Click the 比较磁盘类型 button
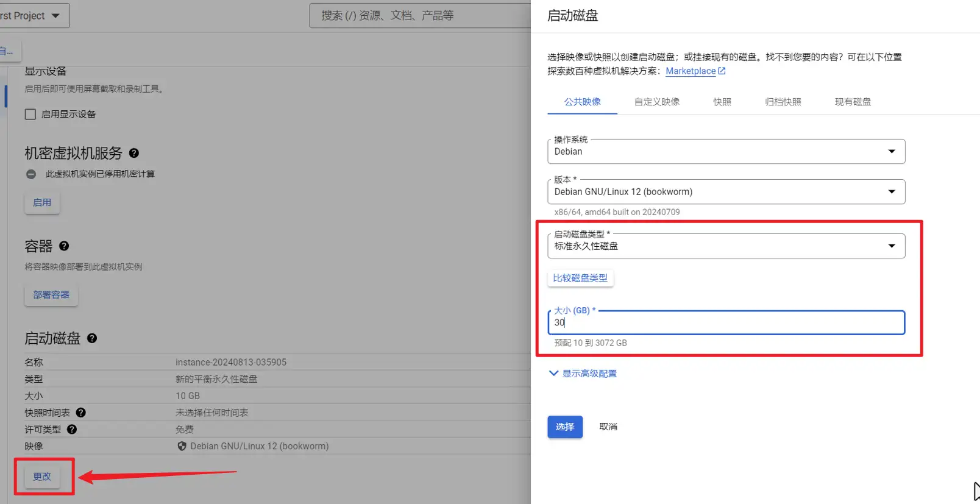The image size is (980, 504). 580,278
